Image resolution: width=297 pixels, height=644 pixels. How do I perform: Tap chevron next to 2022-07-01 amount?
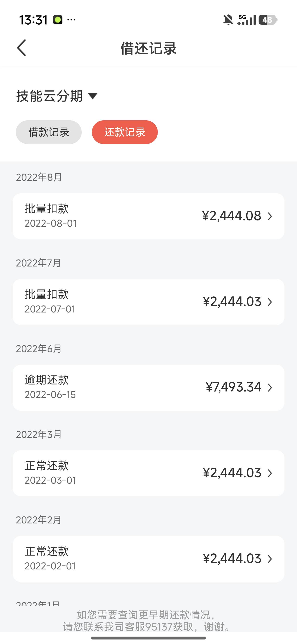270,302
